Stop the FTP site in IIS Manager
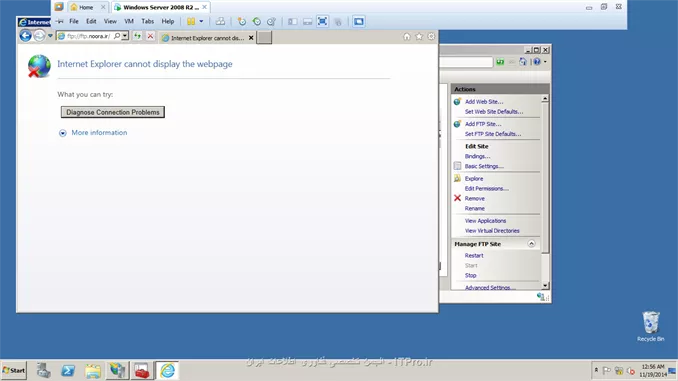 click(470, 275)
